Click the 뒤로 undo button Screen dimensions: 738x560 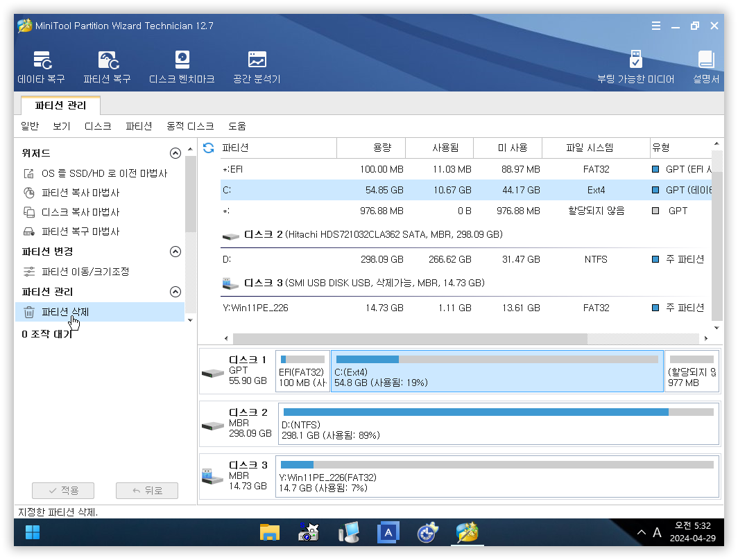pos(147,491)
